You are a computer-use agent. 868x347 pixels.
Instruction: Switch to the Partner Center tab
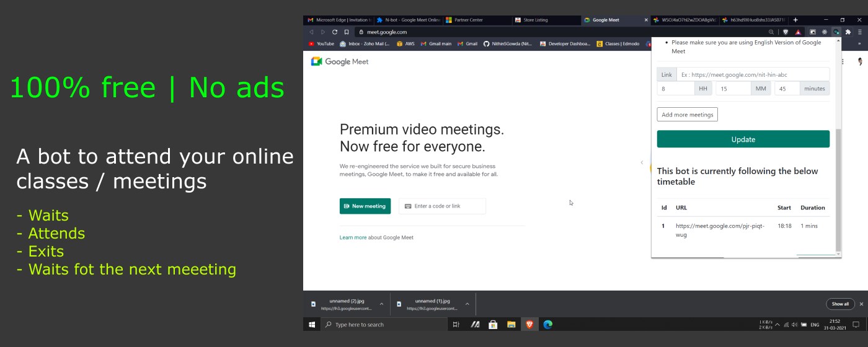[x=476, y=20]
